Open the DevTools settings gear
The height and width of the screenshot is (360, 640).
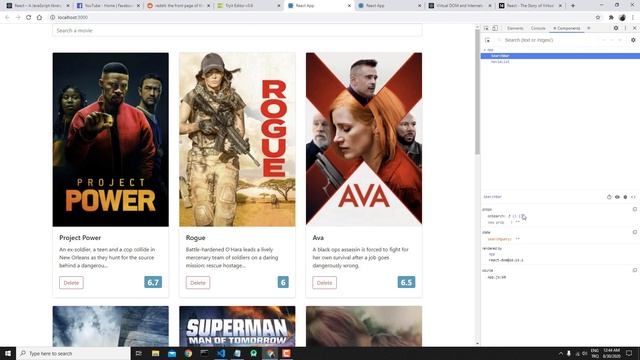click(616, 28)
